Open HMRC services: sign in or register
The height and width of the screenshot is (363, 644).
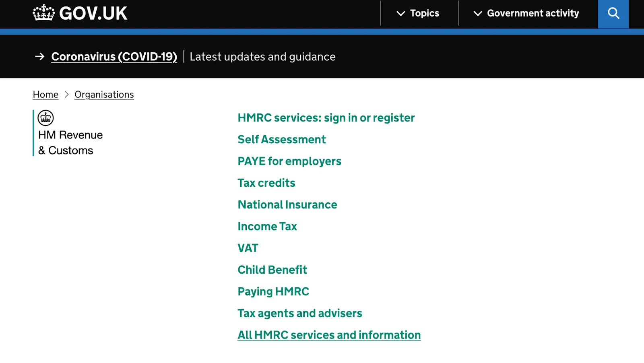coord(326,118)
